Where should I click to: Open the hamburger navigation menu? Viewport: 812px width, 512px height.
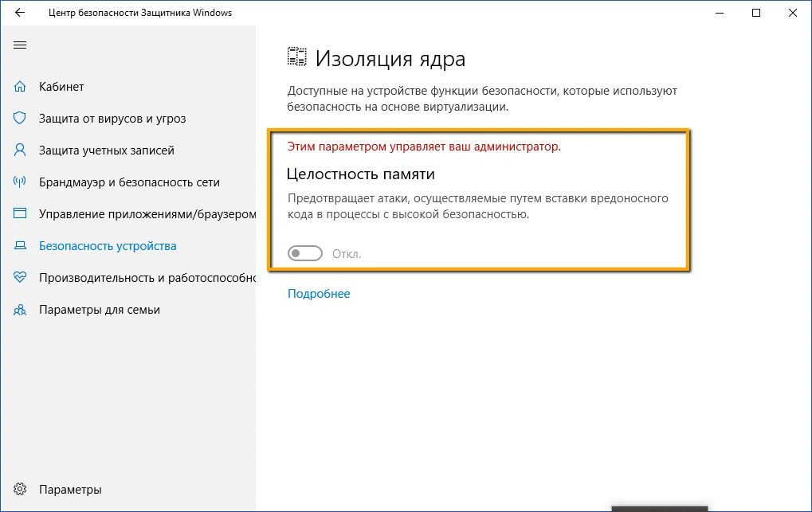(20, 45)
